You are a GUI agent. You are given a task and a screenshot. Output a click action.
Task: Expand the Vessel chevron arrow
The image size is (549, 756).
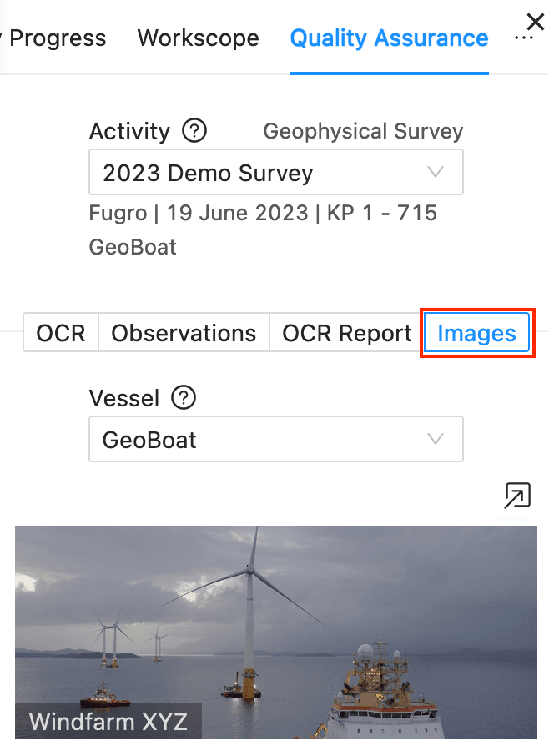(436, 439)
